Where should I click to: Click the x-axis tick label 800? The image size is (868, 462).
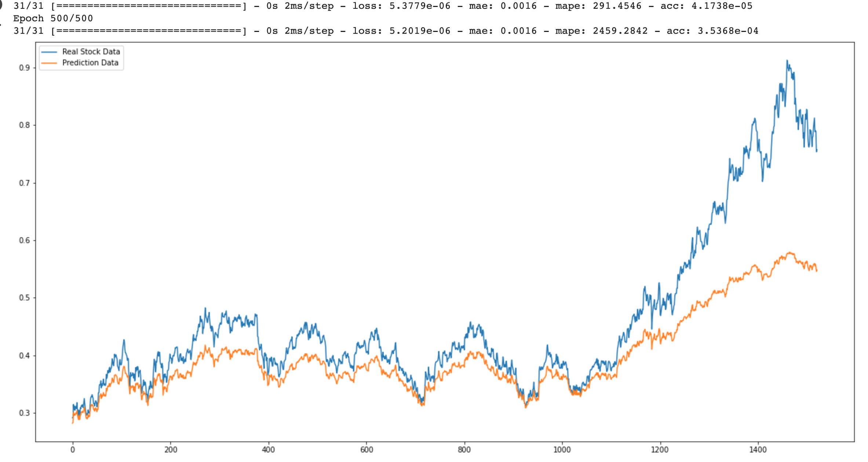pyautogui.click(x=464, y=450)
